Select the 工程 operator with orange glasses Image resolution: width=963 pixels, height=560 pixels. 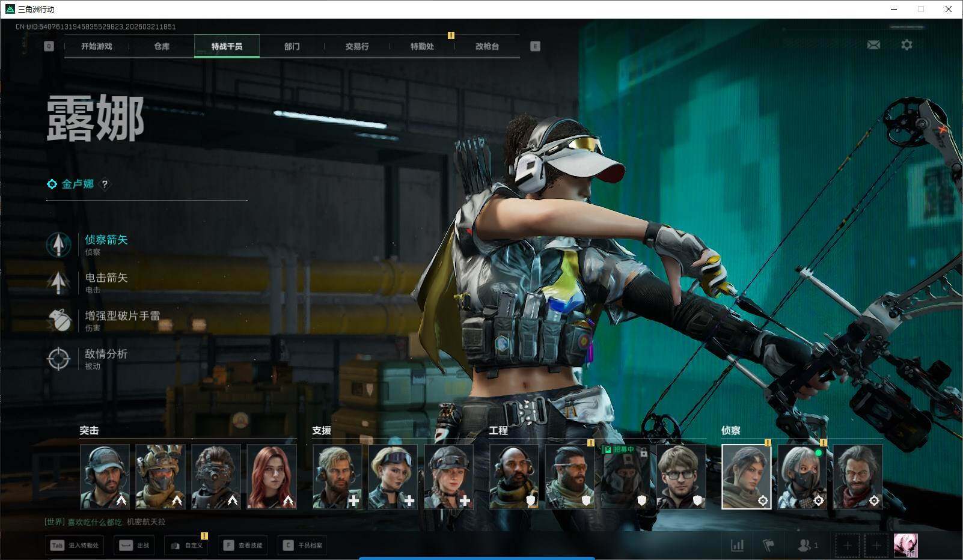point(570,476)
